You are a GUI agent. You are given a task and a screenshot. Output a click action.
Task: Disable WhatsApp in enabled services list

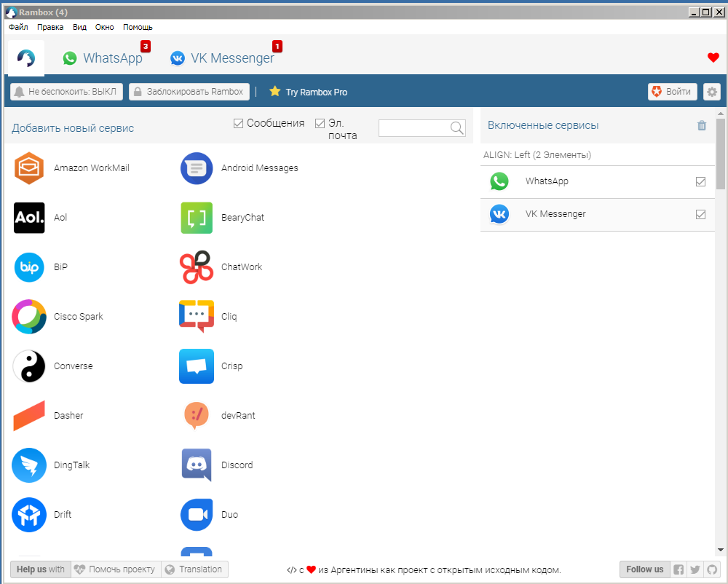(x=700, y=181)
